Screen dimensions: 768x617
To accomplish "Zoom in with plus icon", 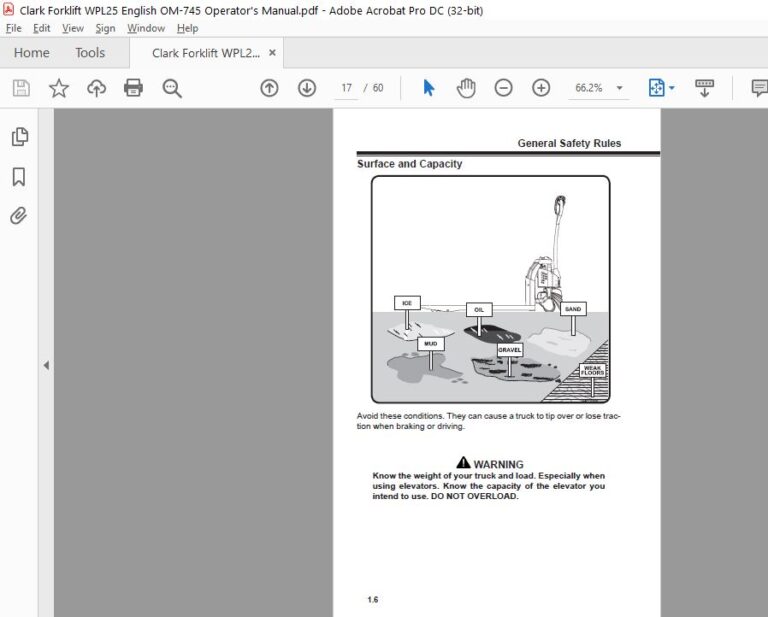I will (x=541, y=88).
